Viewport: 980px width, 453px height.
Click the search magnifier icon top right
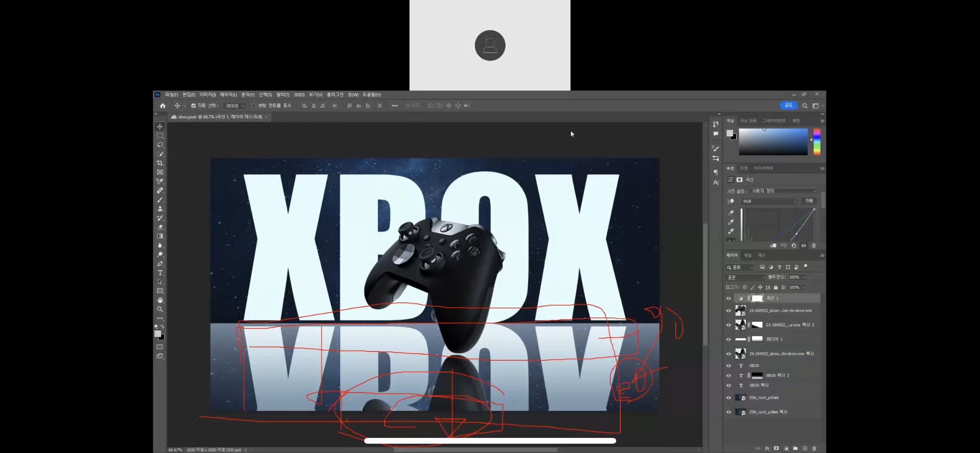(x=805, y=106)
